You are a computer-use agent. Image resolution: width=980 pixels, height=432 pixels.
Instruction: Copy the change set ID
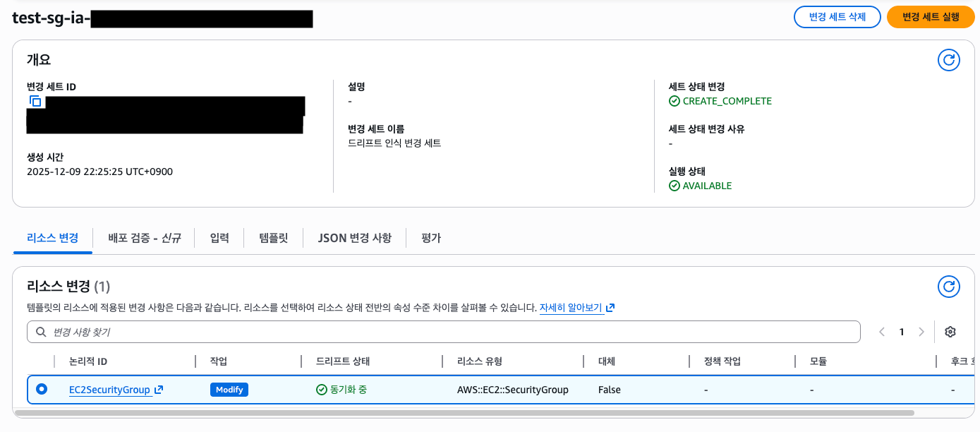[x=35, y=102]
